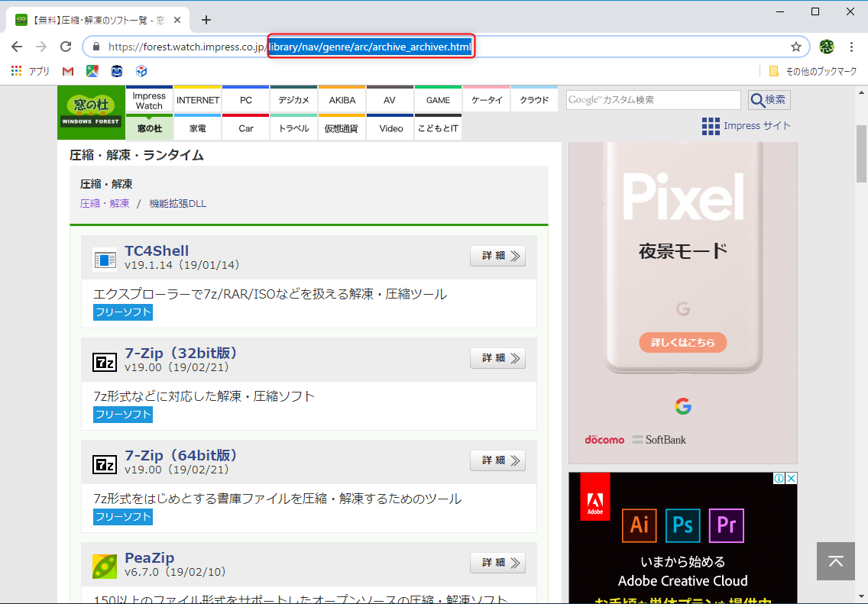The width and height of the screenshot is (868, 604).
Task: Click フリーソフト tag under TC4Shell
Action: click(x=123, y=312)
